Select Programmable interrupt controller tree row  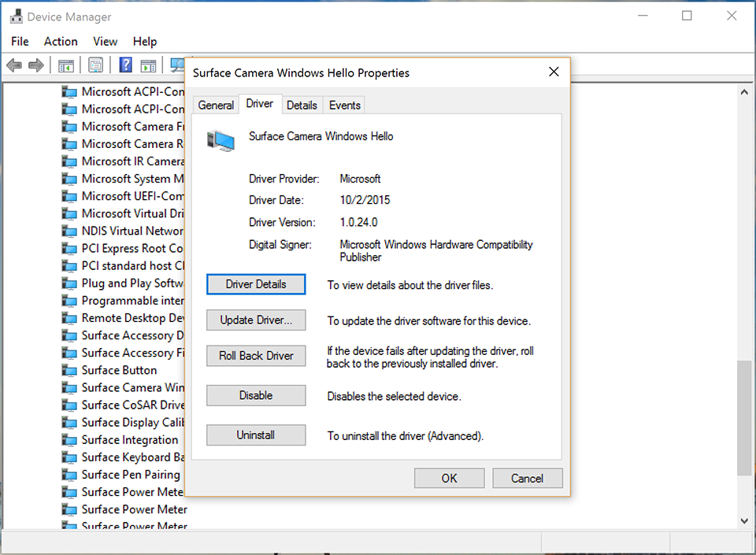(x=124, y=301)
